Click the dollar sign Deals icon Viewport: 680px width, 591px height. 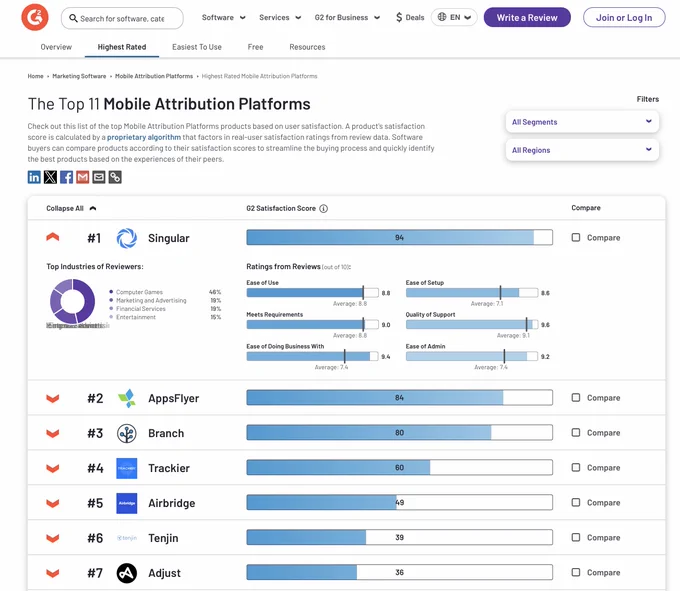click(x=399, y=17)
